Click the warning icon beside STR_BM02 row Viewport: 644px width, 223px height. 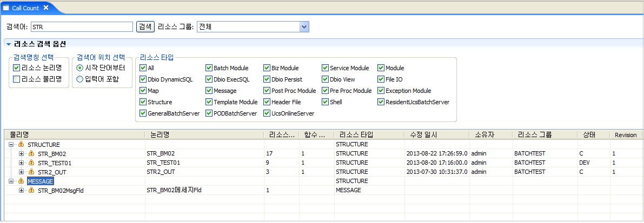click(31, 154)
